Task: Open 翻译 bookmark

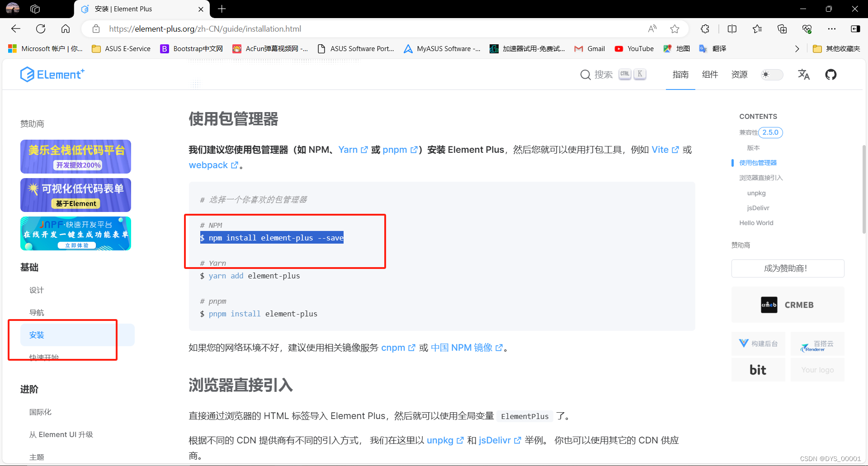Action: pos(712,49)
